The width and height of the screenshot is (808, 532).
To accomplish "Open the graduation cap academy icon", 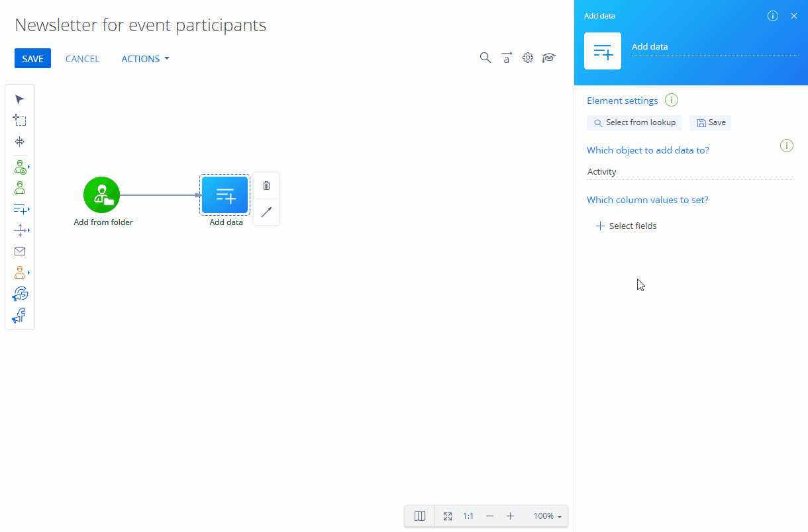I will 548,58.
